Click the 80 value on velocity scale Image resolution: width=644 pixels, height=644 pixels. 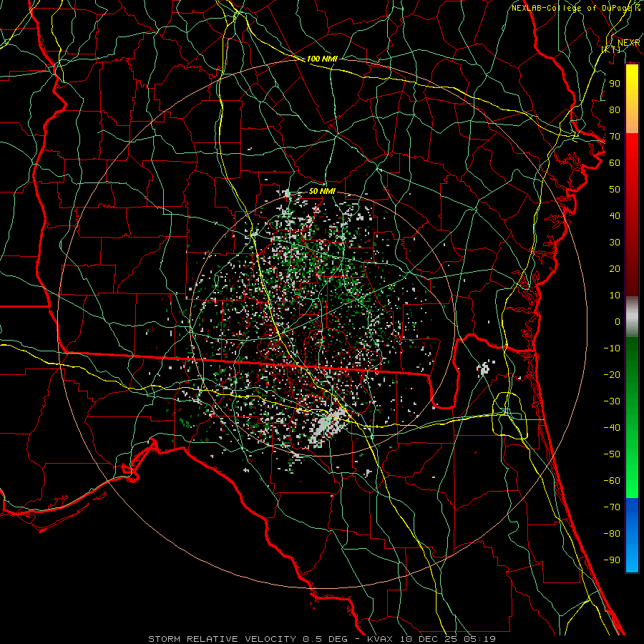click(615, 109)
